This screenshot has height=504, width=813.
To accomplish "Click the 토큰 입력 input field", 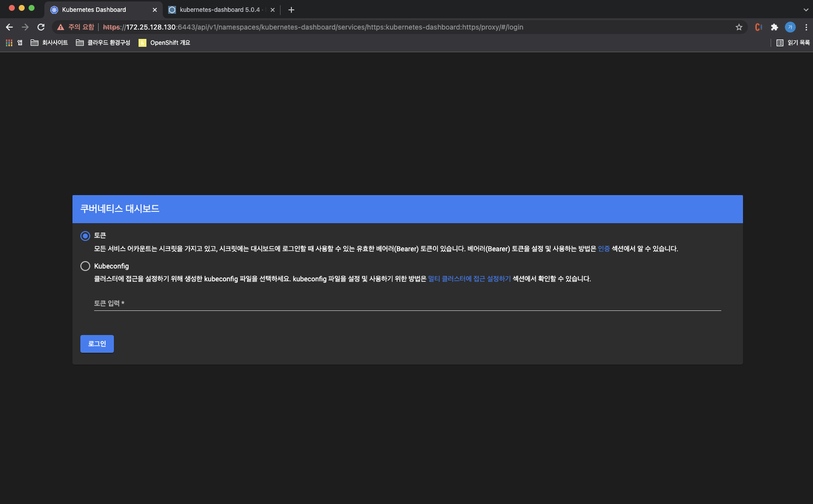I will 407,303.
